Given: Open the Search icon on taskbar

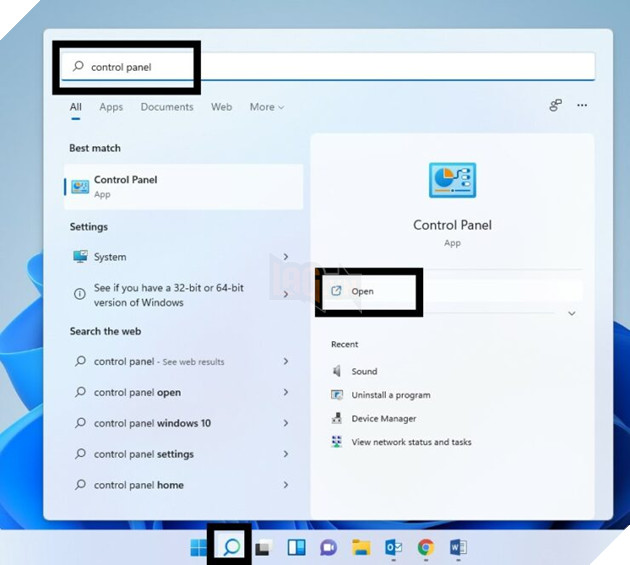Looking at the screenshot, I should pyautogui.click(x=231, y=547).
